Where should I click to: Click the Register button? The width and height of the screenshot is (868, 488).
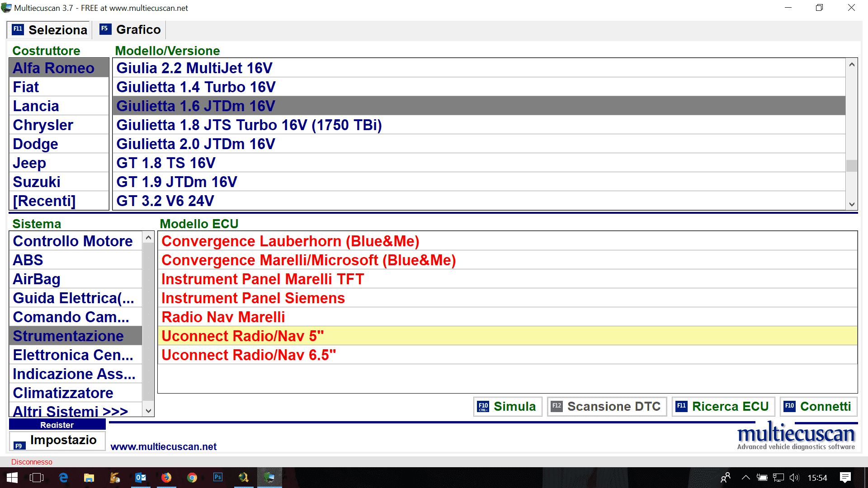coord(57,425)
